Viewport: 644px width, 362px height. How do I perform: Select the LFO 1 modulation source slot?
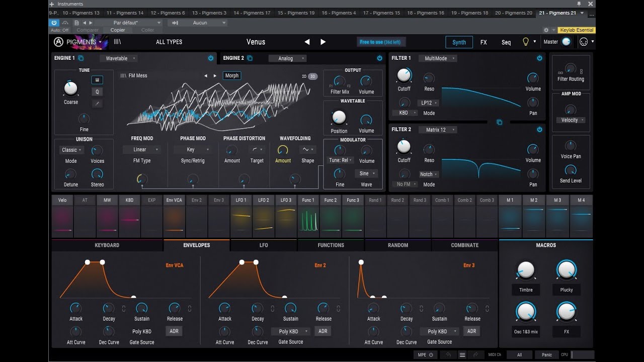241,216
